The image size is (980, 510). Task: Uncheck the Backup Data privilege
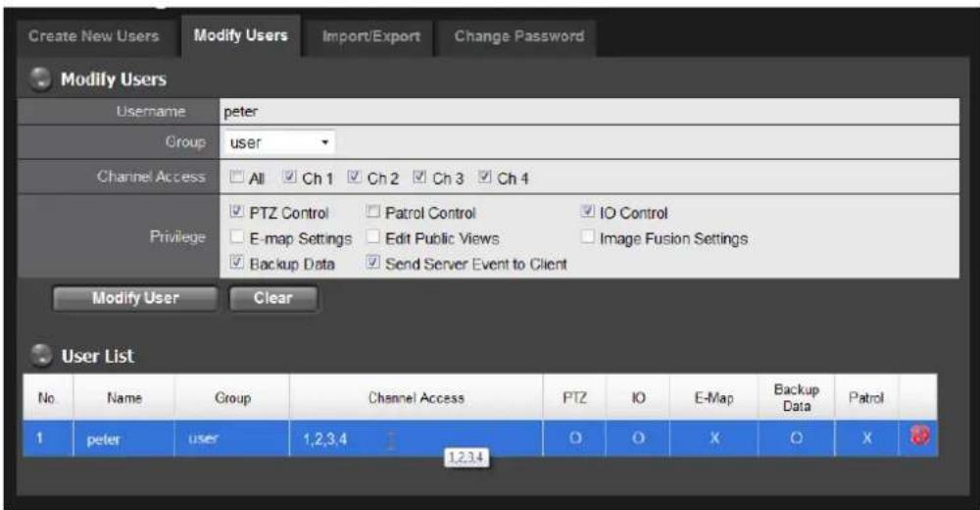[x=237, y=263]
